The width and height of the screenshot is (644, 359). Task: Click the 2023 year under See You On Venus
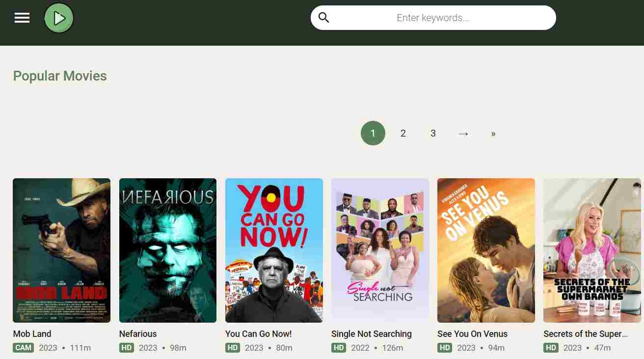tap(466, 348)
